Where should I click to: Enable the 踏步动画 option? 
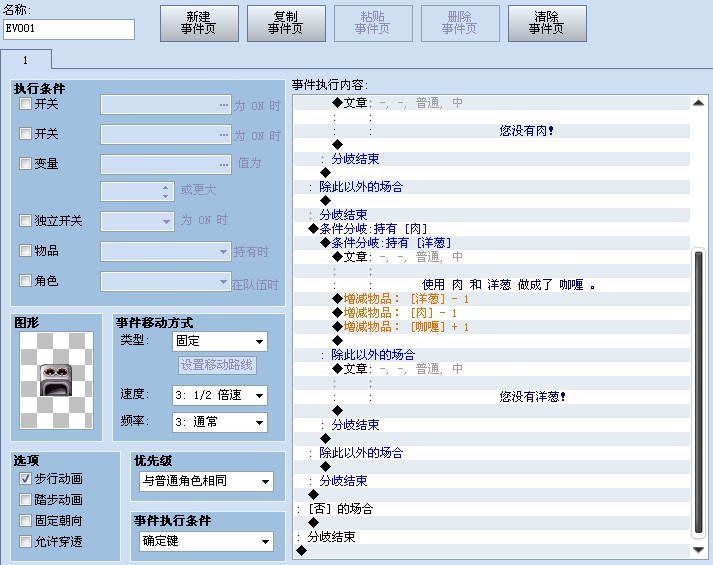pyautogui.click(x=25, y=500)
